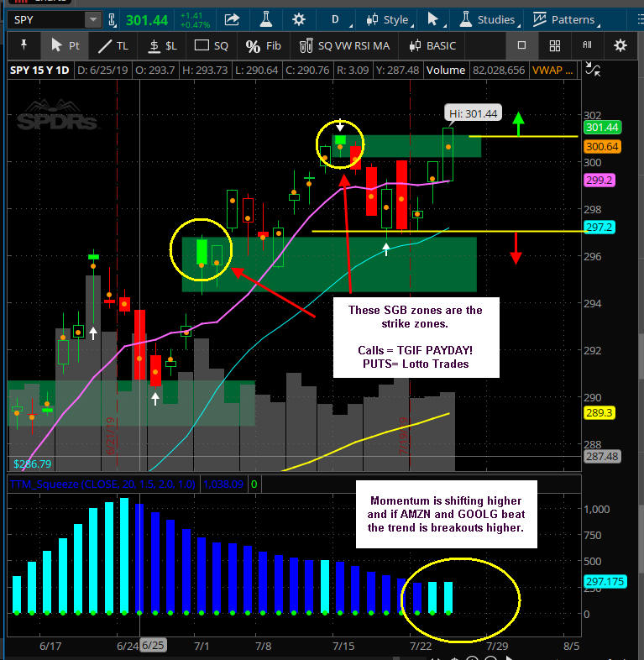Click the yellow 289.3 price axis label
The width and height of the screenshot is (644, 660).
coord(599,412)
